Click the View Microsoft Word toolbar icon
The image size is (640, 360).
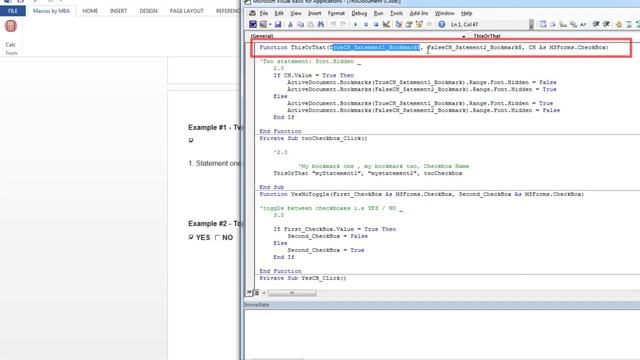(x=253, y=24)
